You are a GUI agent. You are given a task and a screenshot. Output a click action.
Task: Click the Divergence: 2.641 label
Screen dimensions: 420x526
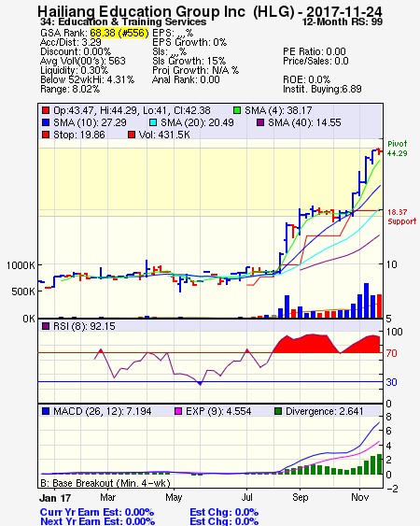325,411
